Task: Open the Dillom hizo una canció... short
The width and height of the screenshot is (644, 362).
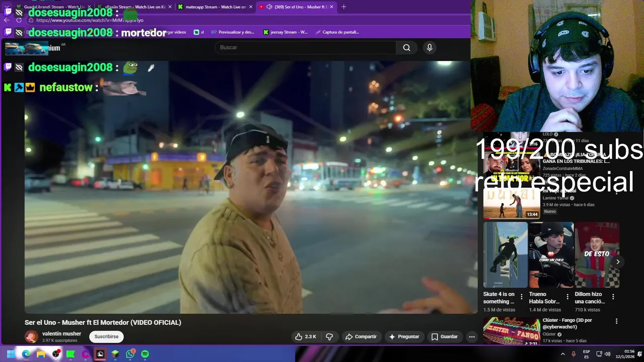Action: (597, 255)
